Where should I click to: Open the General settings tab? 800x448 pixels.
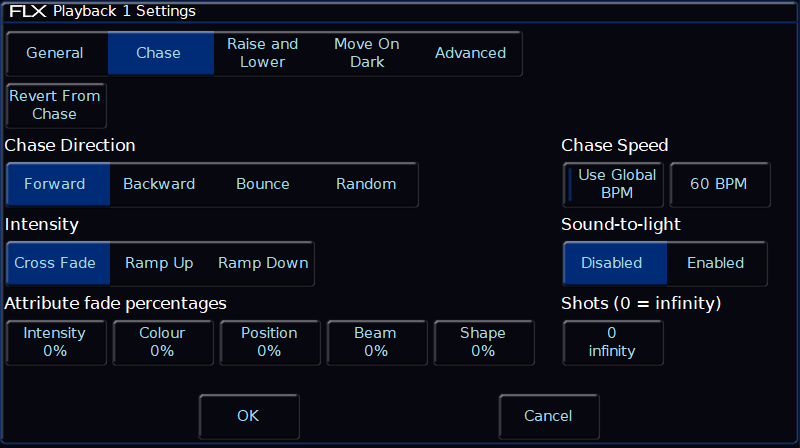click(x=57, y=53)
